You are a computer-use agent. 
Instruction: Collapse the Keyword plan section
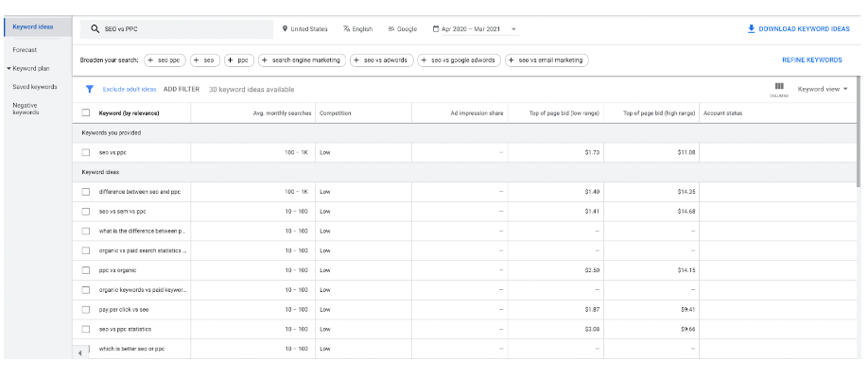[9, 68]
